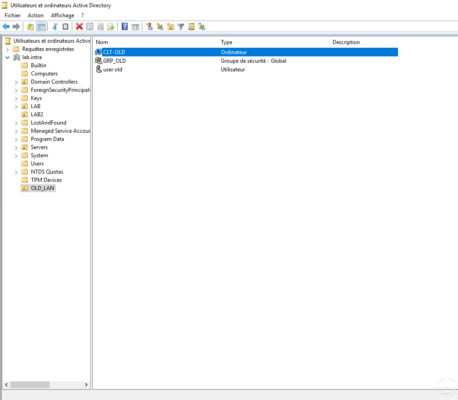458x400 pixels.
Task: Collapse the lab.intra domain node
Action: 8,57
